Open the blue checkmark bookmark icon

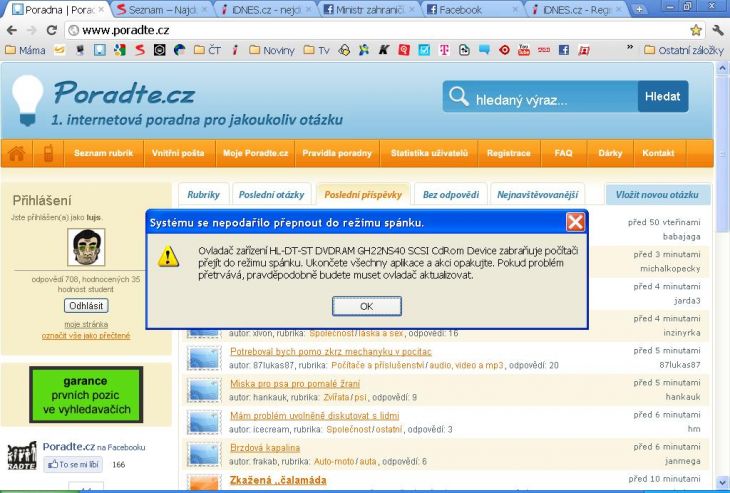point(424,50)
